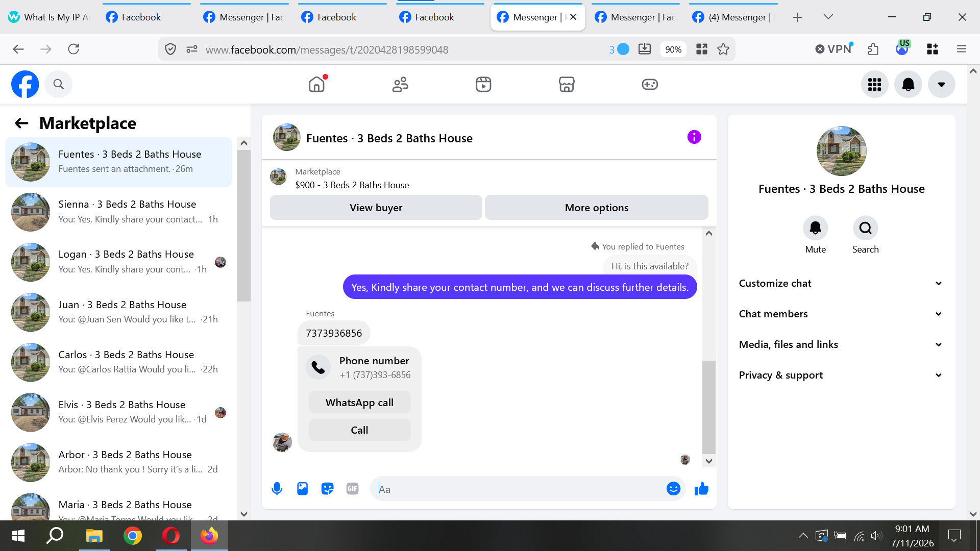Open Facebook home feed icon
This screenshot has width=980, height=551.
(317, 84)
